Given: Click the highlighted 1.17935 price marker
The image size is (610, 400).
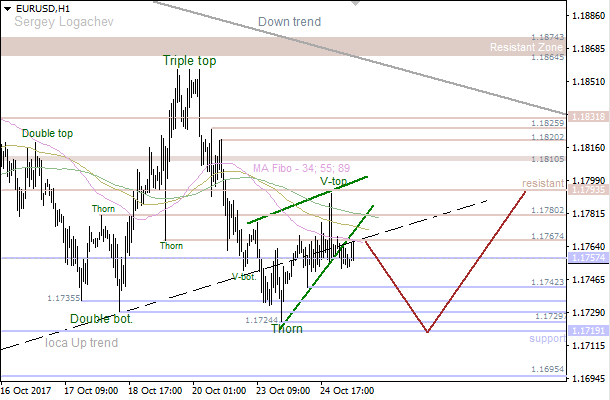Looking at the screenshot, I should (x=585, y=189).
